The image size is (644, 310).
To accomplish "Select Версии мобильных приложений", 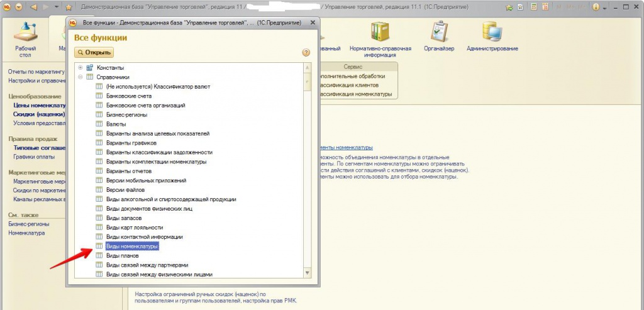I will point(146,180).
